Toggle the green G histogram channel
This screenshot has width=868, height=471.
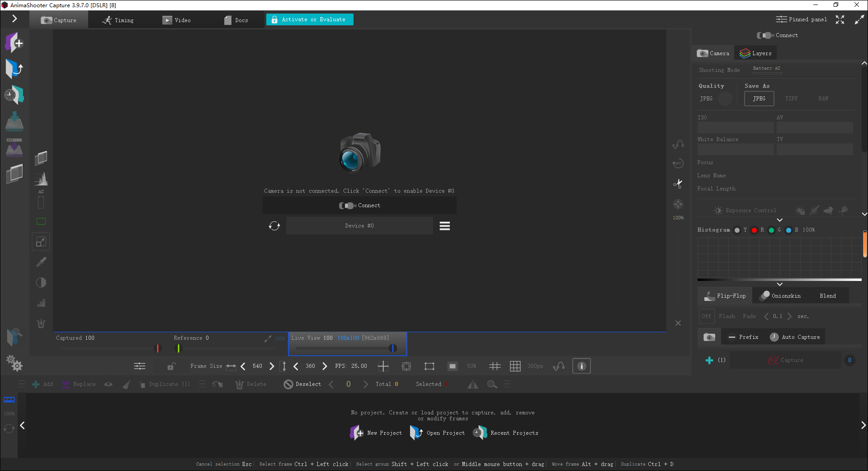click(x=772, y=230)
